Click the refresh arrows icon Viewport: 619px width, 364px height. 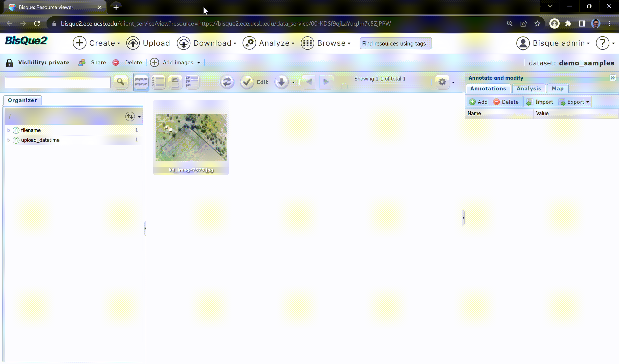pyautogui.click(x=227, y=82)
